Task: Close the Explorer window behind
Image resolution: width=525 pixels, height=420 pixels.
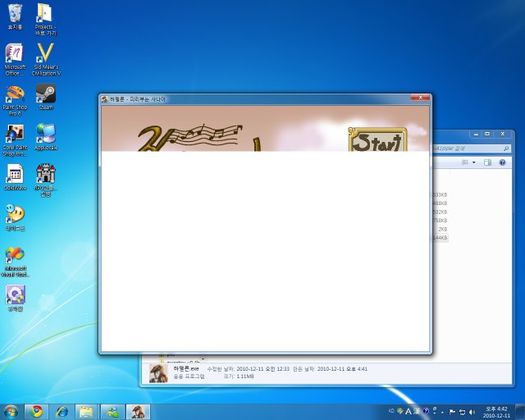Action: click(x=503, y=134)
